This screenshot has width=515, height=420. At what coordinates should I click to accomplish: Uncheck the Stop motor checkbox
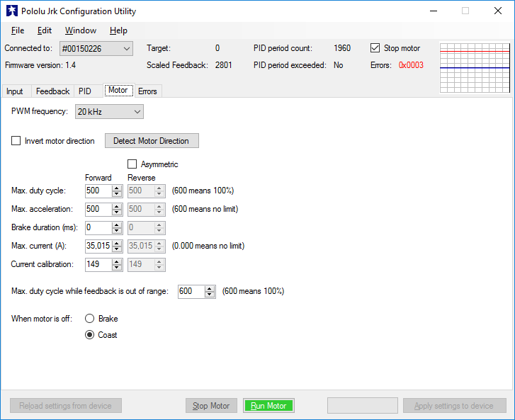click(375, 48)
